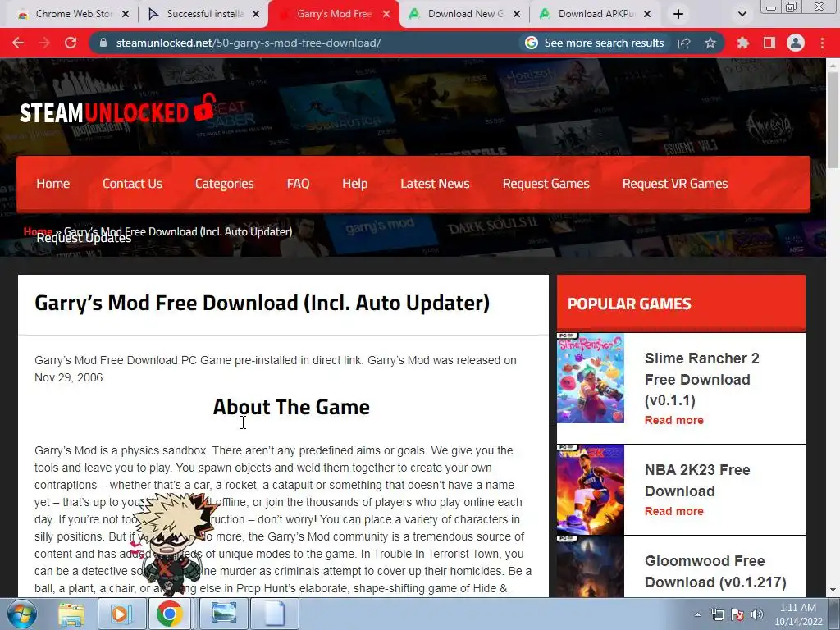Click Read more under Slime Rancher 2
840x630 pixels.
coord(674,421)
